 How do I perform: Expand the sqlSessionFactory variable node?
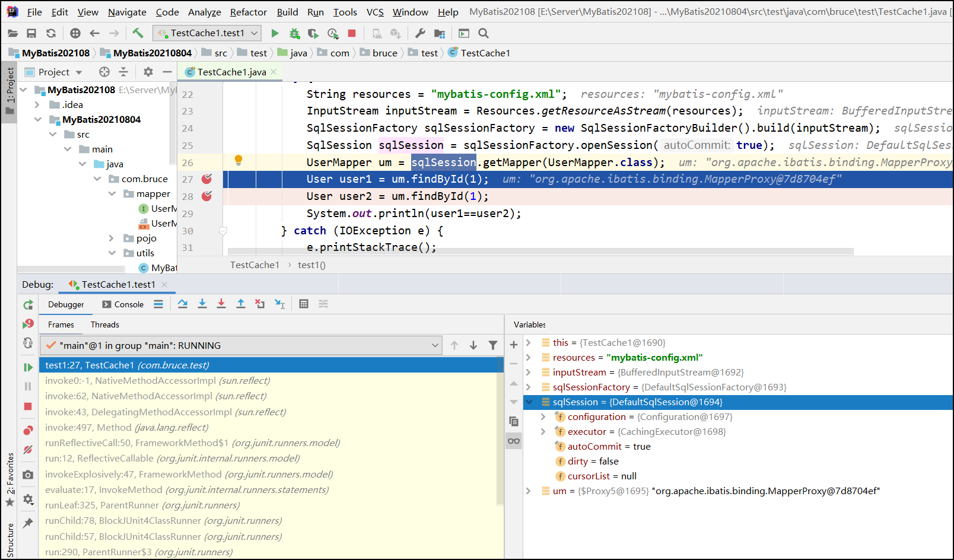[529, 387]
